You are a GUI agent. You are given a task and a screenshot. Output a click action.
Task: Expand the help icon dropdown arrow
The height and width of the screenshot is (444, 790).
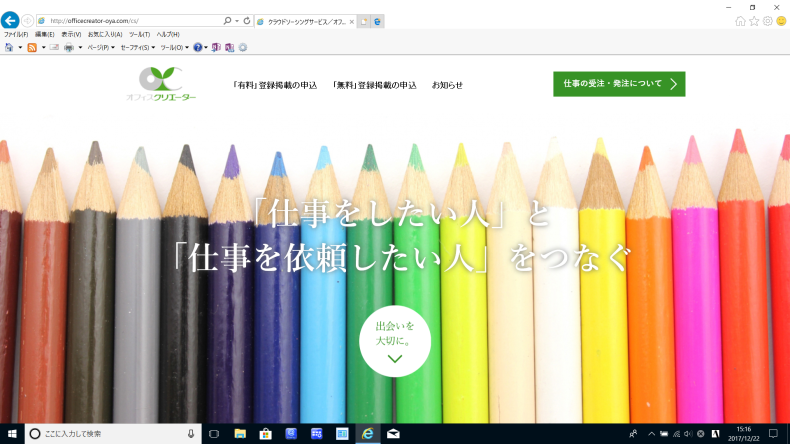(x=206, y=47)
